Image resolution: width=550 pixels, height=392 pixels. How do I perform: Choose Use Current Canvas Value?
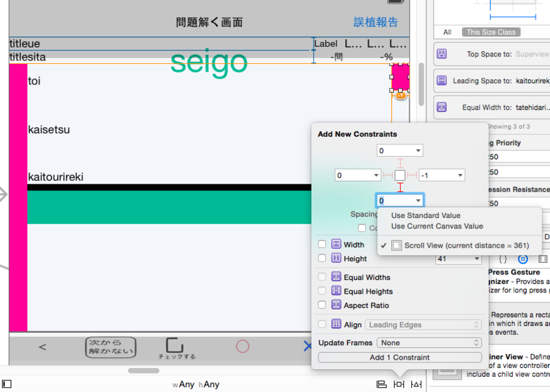pyautogui.click(x=437, y=226)
